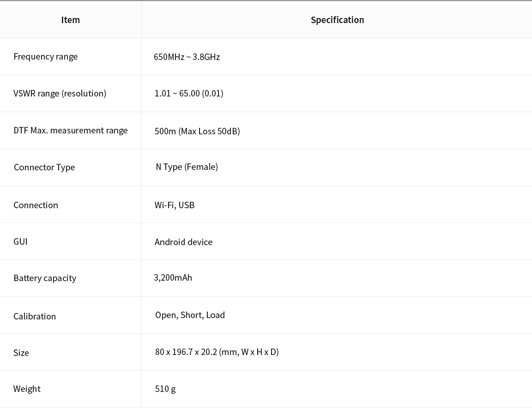Select the VSWR range (resolution) label
Screen dimensions: 532x409
(x=60, y=94)
